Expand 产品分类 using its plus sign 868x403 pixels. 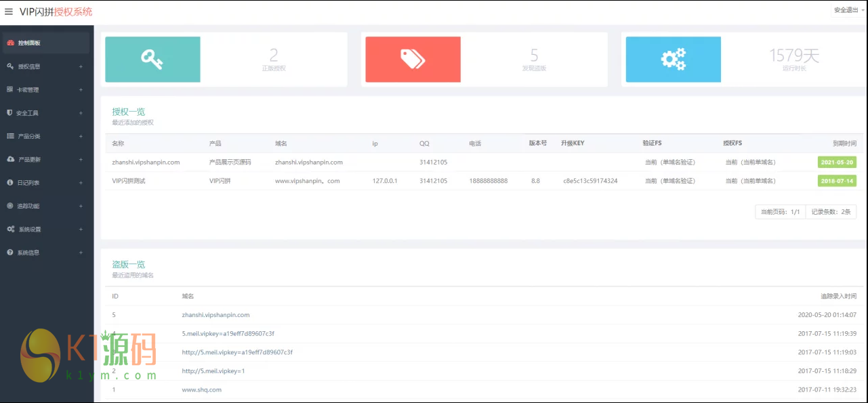pyautogui.click(x=81, y=136)
